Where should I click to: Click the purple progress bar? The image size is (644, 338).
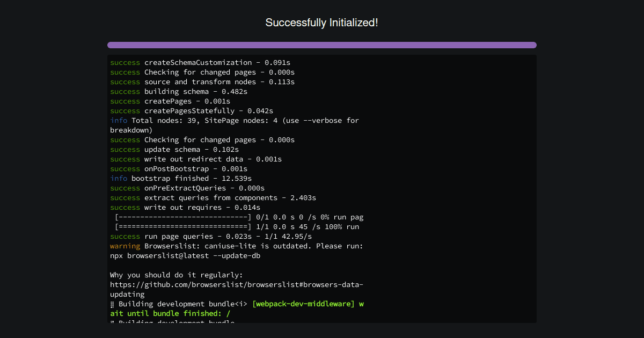click(322, 45)
